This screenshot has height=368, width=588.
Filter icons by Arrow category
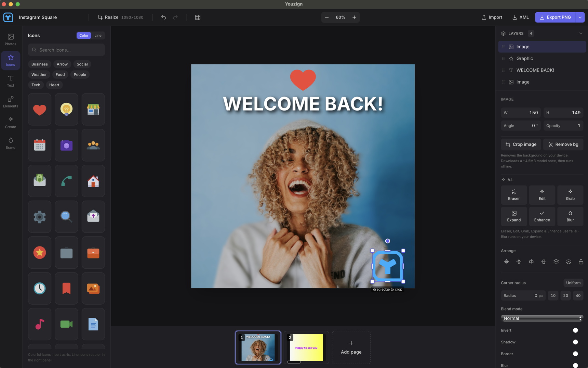[x=62, y=64]
